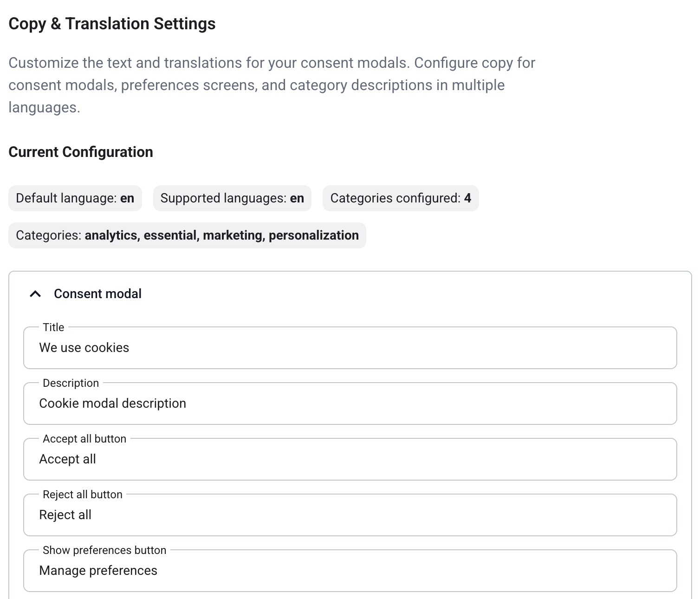Screen dimensions: 700x599
Task: Click the 'Show preferences button' field label
Action: 104,550
